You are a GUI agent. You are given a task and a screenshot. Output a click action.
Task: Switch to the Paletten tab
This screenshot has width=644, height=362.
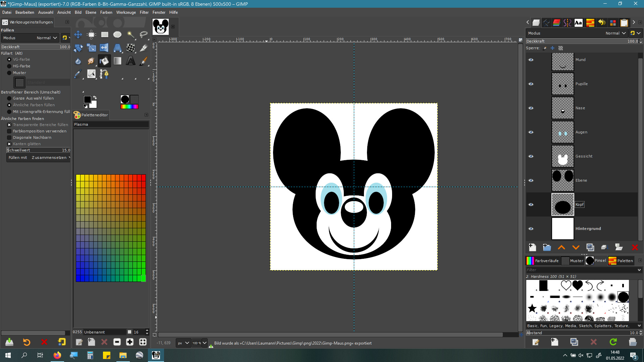pos(621,261)
